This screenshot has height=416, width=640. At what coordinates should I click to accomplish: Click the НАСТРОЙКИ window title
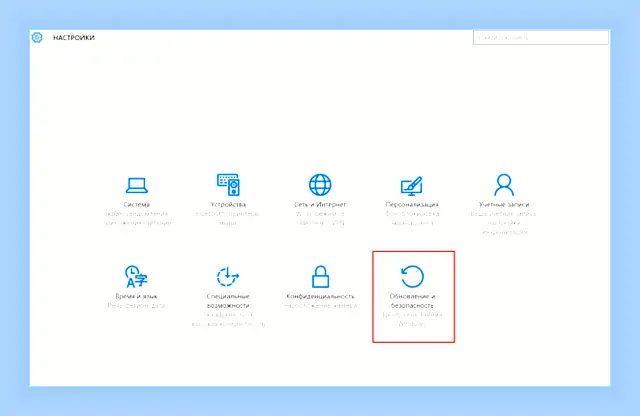[x=74, y=38]
